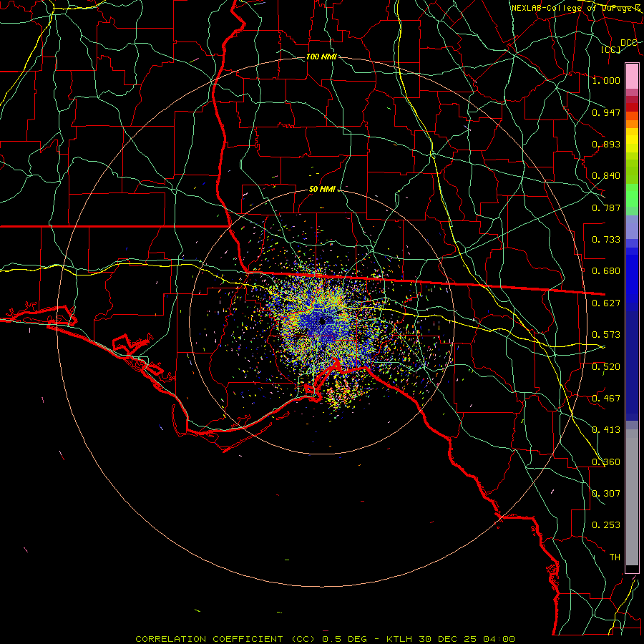Click the TH threshold label
Screen dimensions: 644x644
615,557
